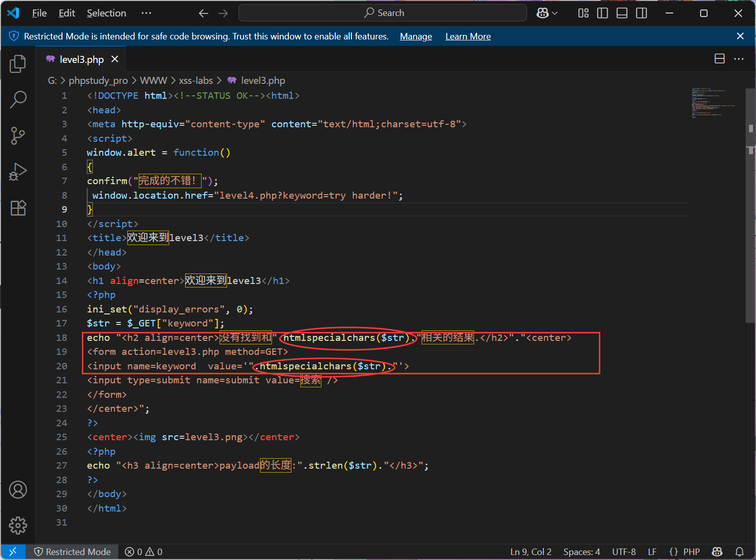Toggle the bottom panel
Viewport: 756px width, 560px height.
click(622, 13)
